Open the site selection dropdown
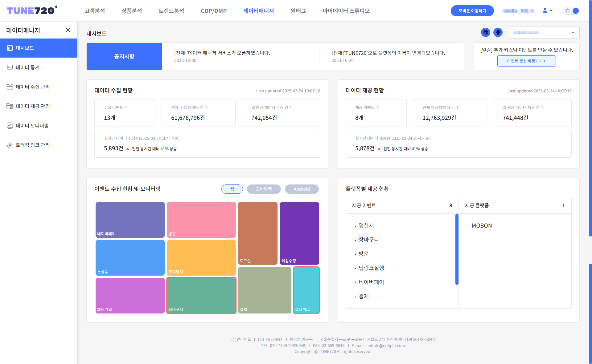592x364 pixels. click(x=544, y=32)
